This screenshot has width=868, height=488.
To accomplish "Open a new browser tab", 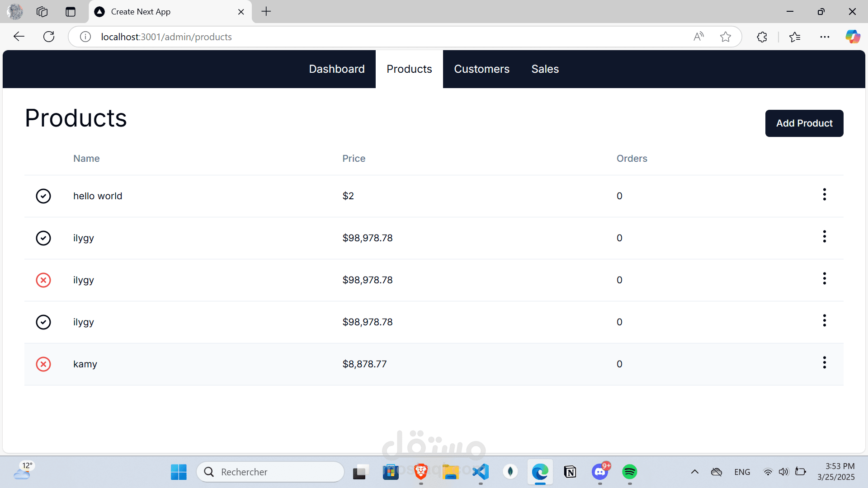I will tap(266, 12).
